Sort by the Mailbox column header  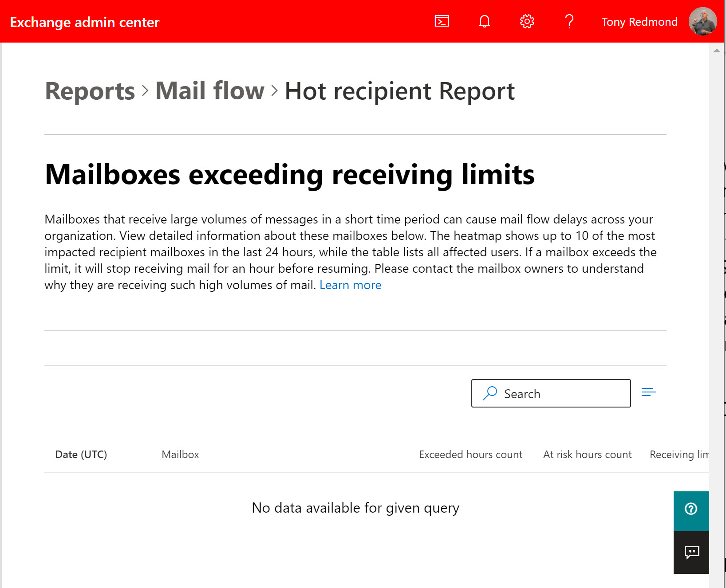pos(180,455)
